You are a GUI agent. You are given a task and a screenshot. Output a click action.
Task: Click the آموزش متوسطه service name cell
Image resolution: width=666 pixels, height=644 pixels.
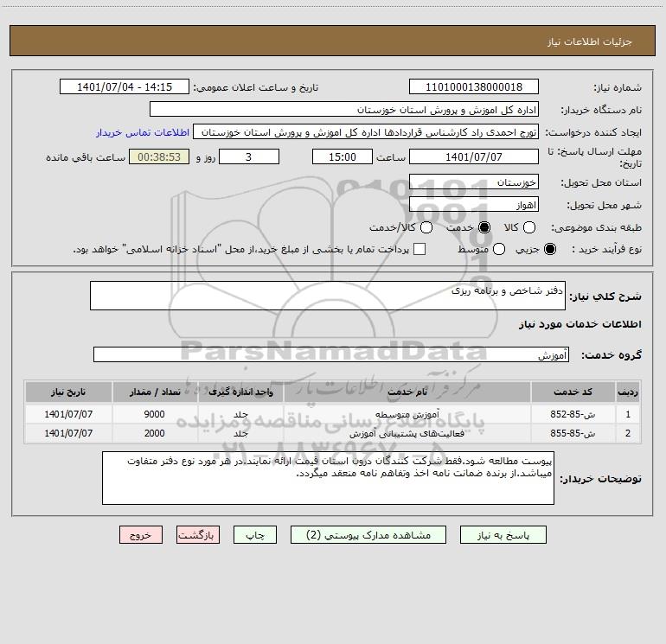(407, 414)
